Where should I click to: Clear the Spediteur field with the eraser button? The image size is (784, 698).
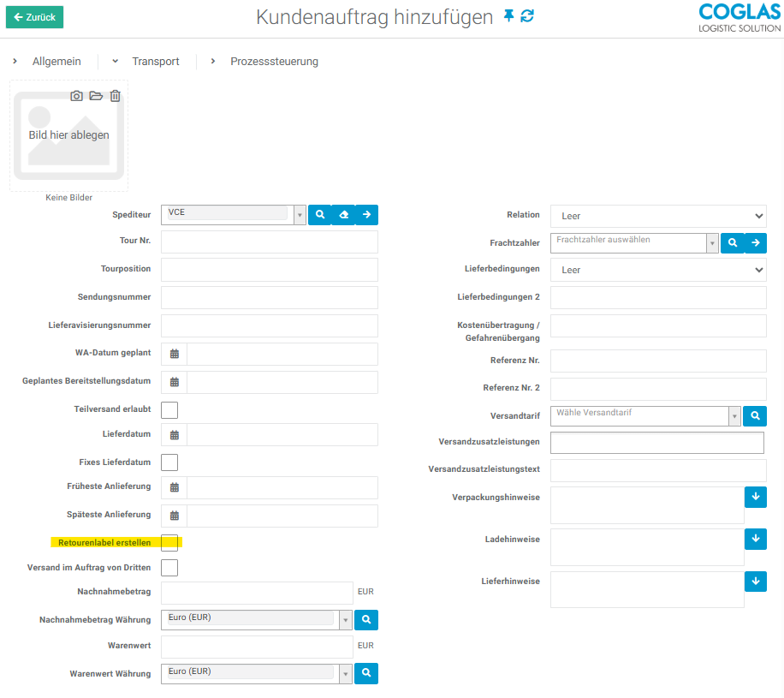[343, 215]
